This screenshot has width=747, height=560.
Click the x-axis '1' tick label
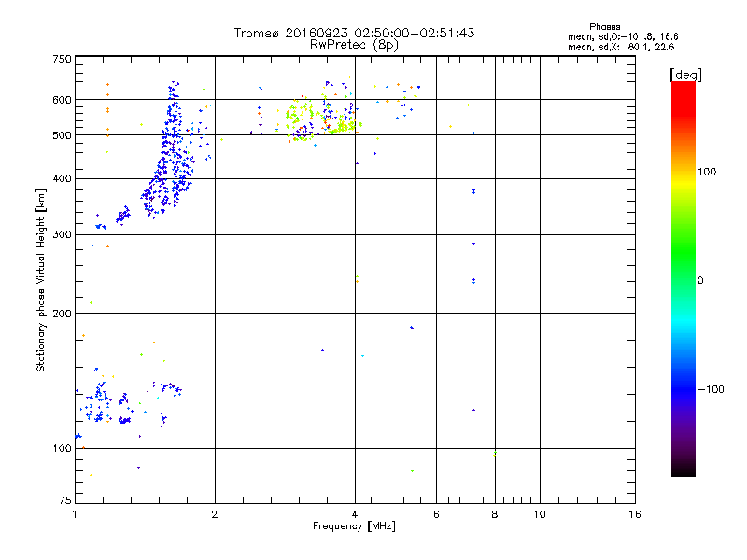coord(75,514)
